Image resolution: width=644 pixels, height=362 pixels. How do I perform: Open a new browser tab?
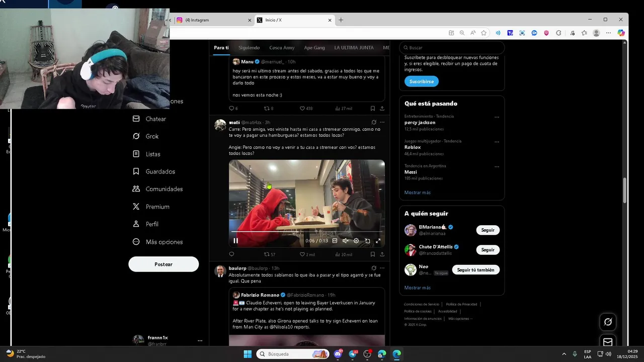(341, 20)
